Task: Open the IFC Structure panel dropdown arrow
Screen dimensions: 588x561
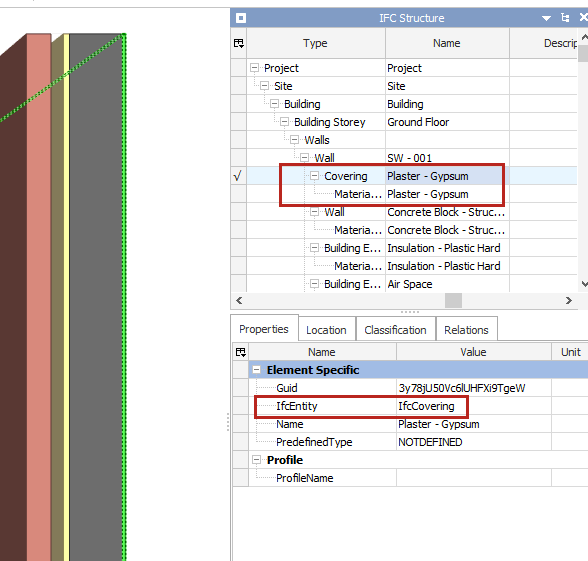Action: tap(546, 18)
